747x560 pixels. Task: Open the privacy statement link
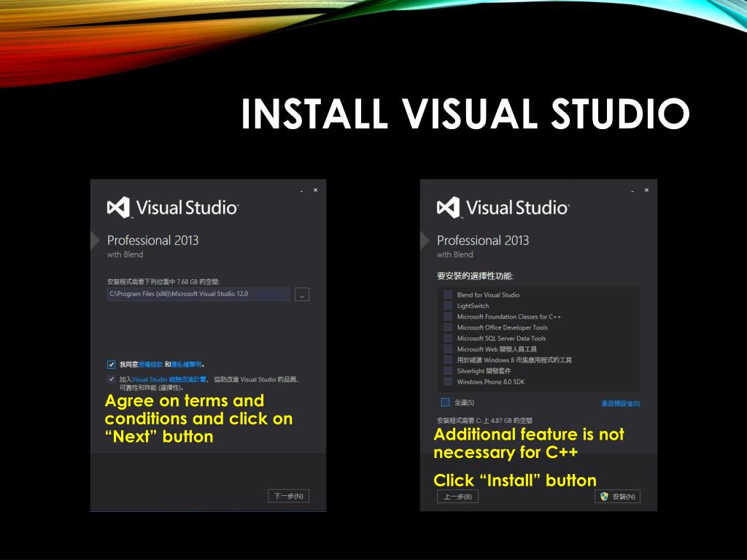(186, 365)
